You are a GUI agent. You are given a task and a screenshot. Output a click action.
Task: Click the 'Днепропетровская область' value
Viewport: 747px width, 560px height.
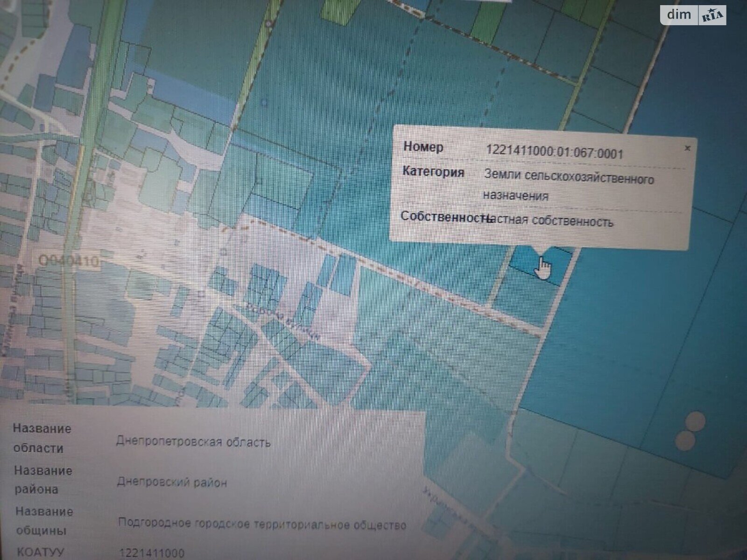click(193, 441)
